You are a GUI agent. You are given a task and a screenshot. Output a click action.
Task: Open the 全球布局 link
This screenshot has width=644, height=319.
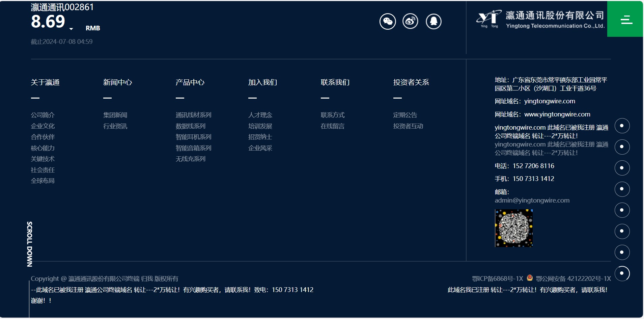[43, 181]
